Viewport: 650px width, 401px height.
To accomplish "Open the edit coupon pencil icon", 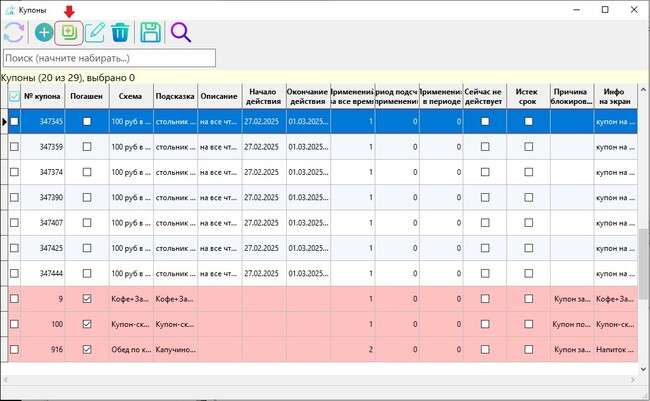I will tap(95, 32).
